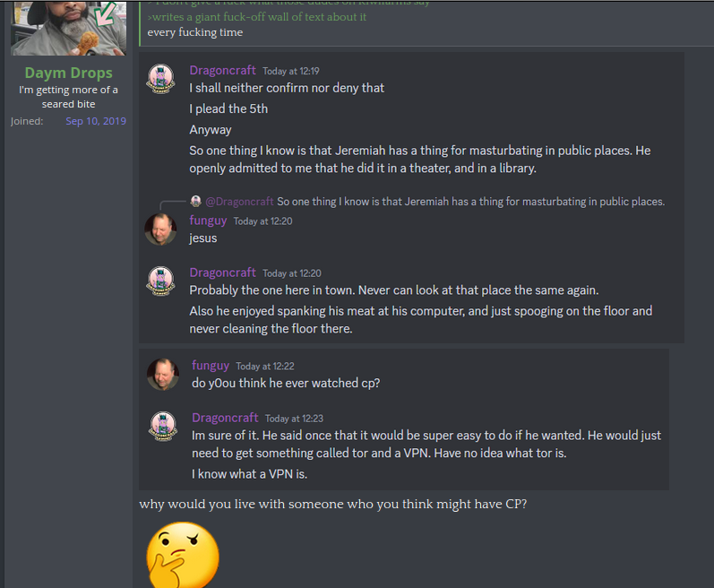Click the 'Today at 12:22' timestamp

click(265, 367)
